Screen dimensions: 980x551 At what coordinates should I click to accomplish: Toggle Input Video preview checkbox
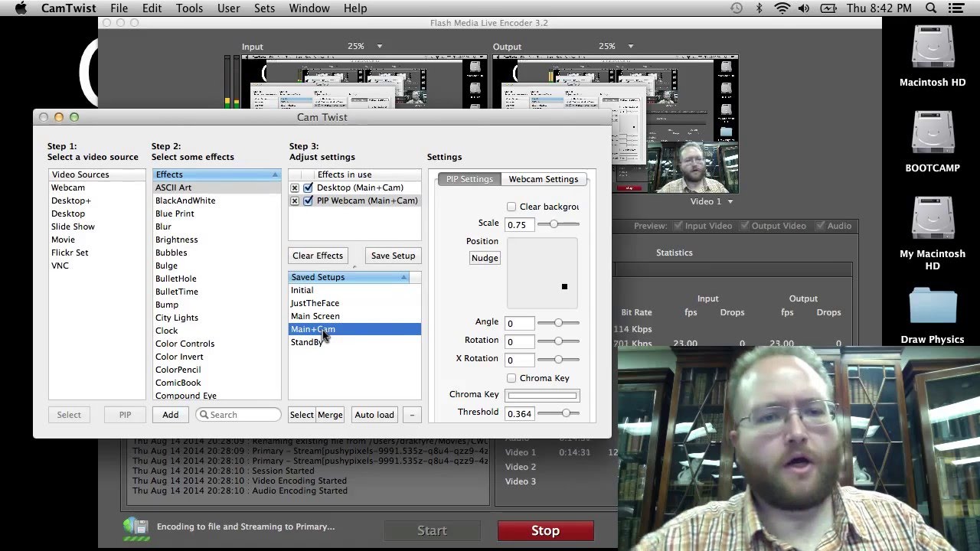click(678, 226)
